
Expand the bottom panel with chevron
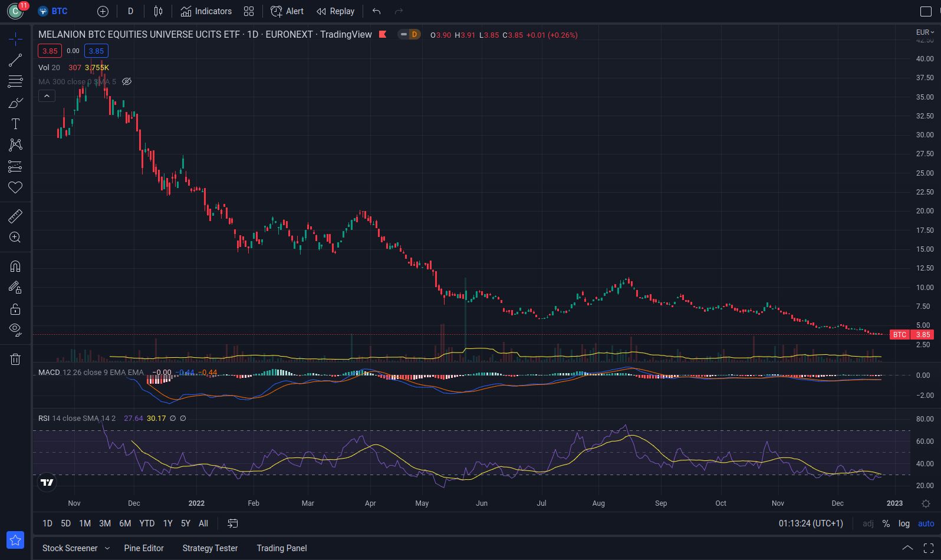[907, 548]
